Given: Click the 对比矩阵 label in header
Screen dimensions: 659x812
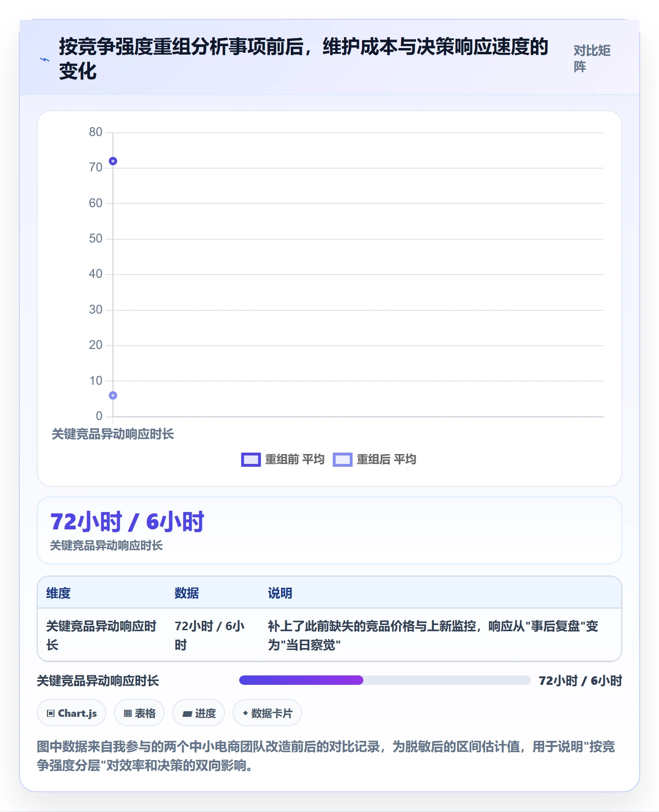Looking at the screenshot, I should pyautogui.click(x=592, y=59).
